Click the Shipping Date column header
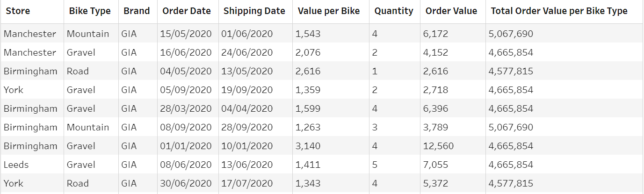 coord(254,11)
